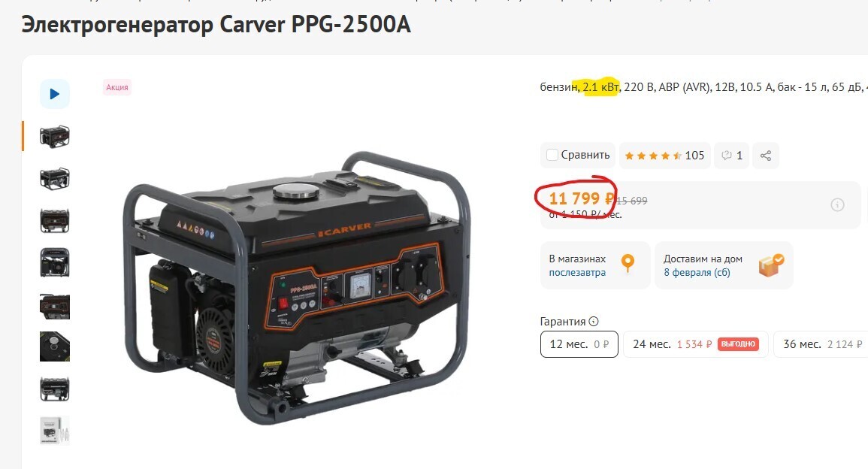Select the 12 мес. warranty option
Screen dimensions: 868x469
coord(579,344)
